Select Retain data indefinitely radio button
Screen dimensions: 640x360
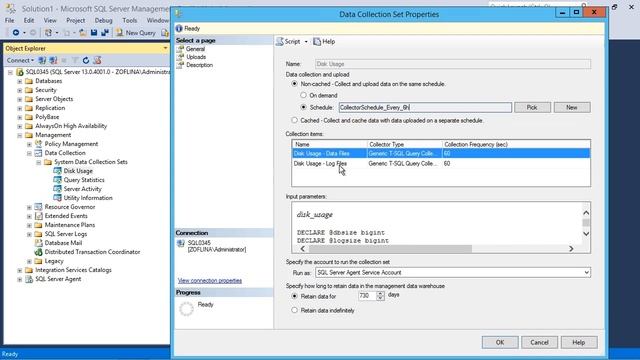(294, 310)
